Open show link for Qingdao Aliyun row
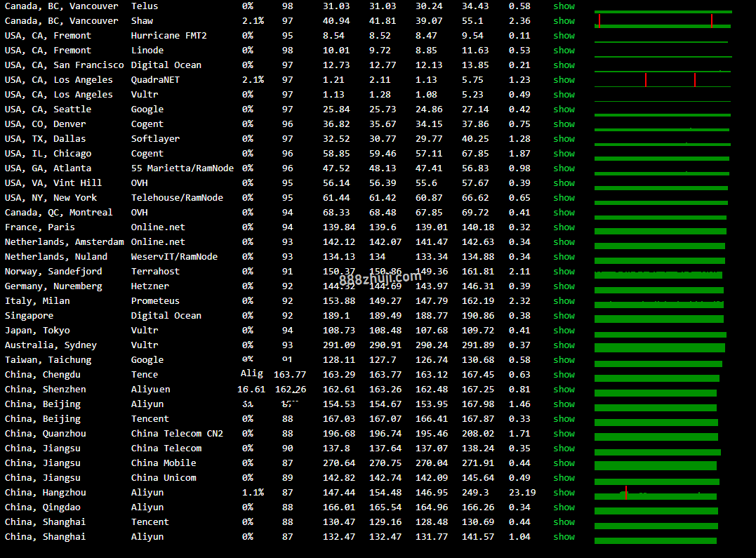Viewport: 756px width, 558px height. pos(564,507)
